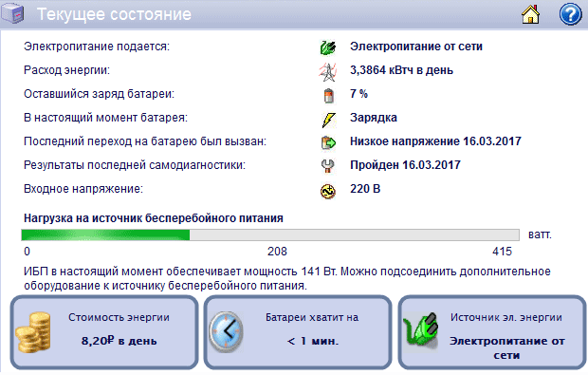Click the input voltage value 220 В
The image size is (588, 375).
tap(365, 189)
